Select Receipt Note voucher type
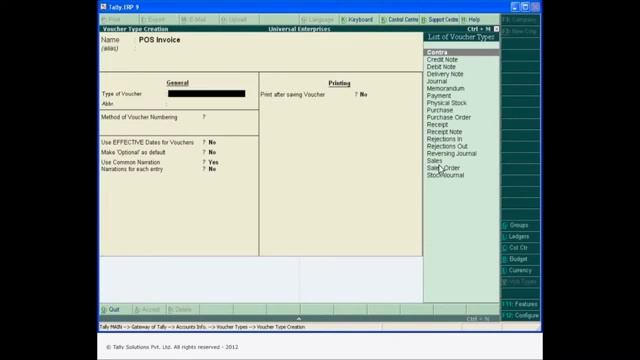 click(x=444, y=132)
